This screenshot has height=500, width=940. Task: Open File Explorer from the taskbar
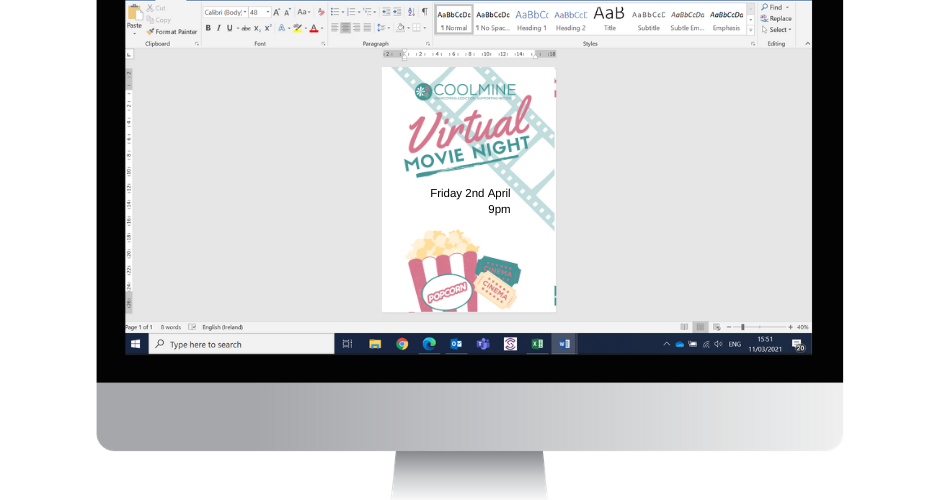pos(375,344)
